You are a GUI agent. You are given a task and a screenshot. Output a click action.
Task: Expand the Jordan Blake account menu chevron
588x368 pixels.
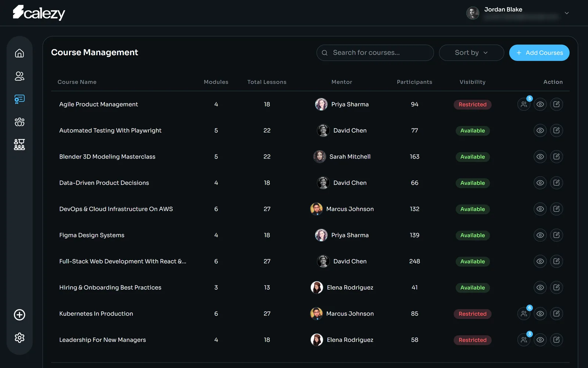coord(567,13)
